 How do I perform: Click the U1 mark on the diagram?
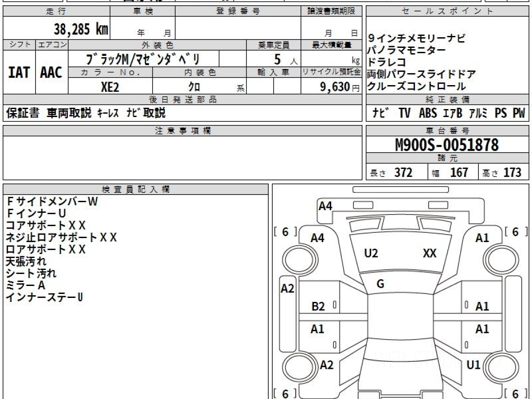[473, 365]
